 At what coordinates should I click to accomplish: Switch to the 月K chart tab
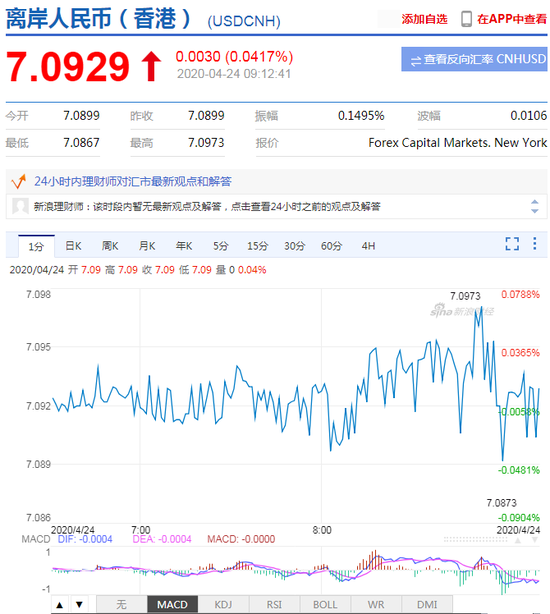(x=147, y=246)
